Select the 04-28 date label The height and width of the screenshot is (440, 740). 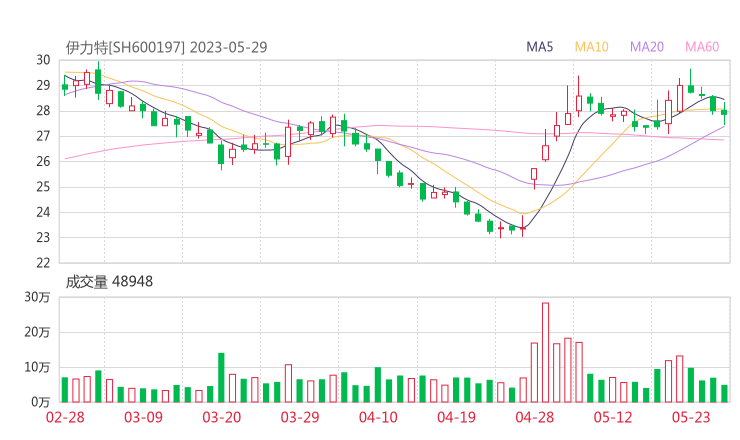click(x=535, y=417)
